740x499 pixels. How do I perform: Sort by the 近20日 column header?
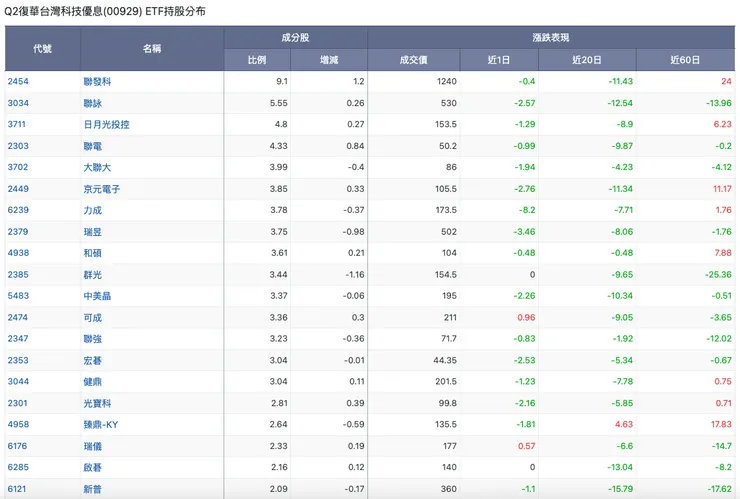pyautogui.click(x=587, y=60)
